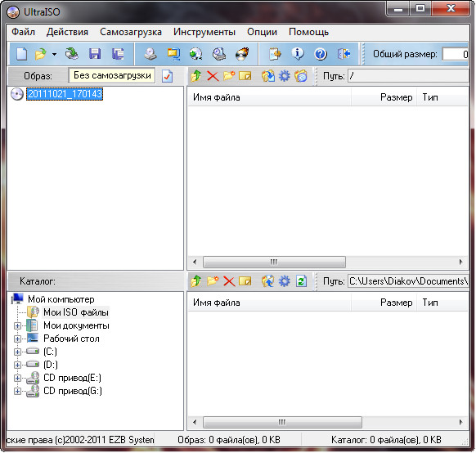Click the refresh icon in catalog toolbar
The width and height of the screenshot is (476, 453).
pos(301,281)
